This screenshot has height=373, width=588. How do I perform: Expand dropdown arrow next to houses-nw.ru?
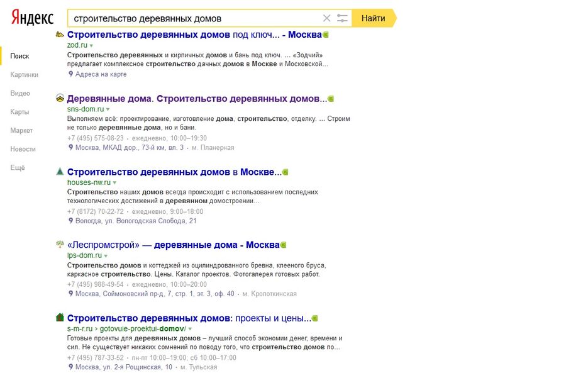114,183
